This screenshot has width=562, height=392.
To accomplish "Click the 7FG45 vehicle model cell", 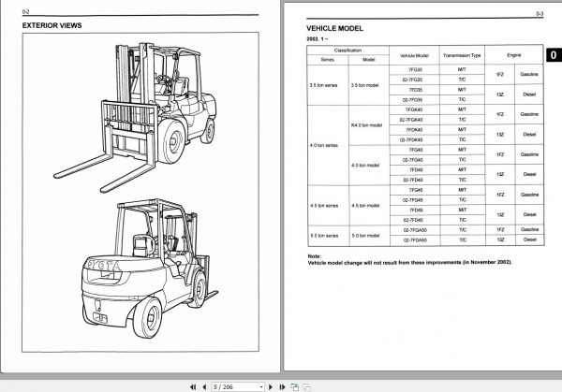I will coord(415,190).
